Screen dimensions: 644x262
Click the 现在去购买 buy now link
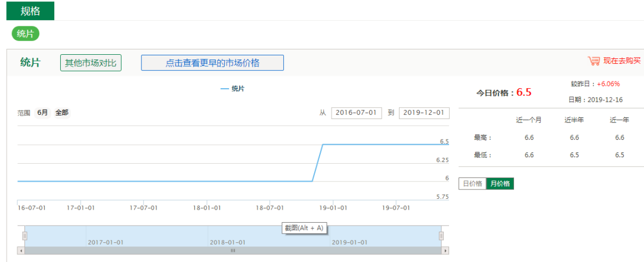click(621, 61)
